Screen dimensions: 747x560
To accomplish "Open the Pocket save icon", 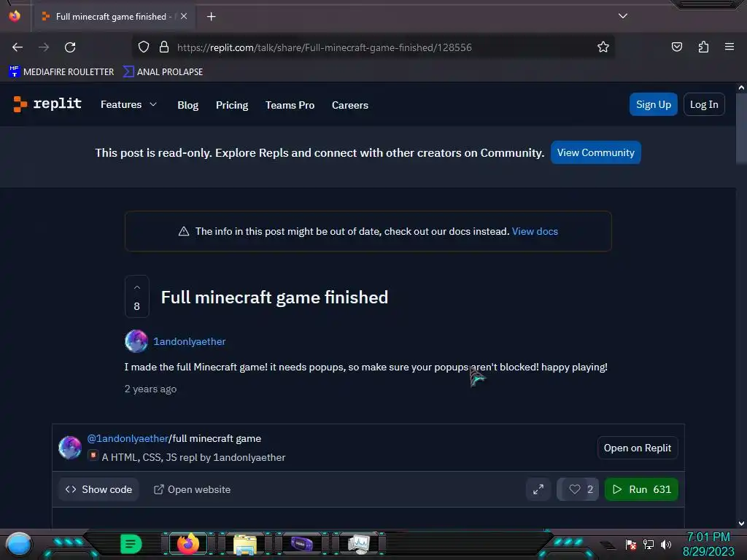I will (676, 47).
